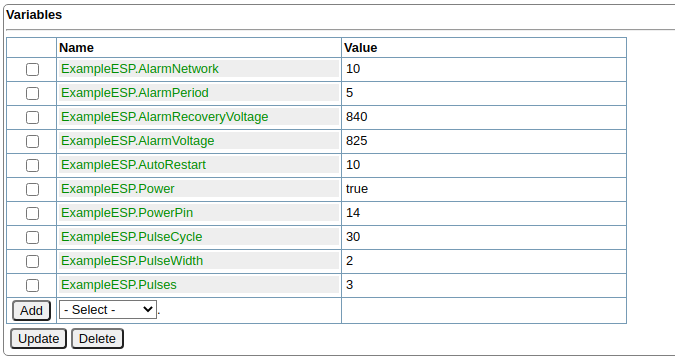Image resolution: width=675 pixels, height=364 pixels.
Task: Select the checkbox next to ExampleESP.Pulses
Action: click(x=32, y=286)
